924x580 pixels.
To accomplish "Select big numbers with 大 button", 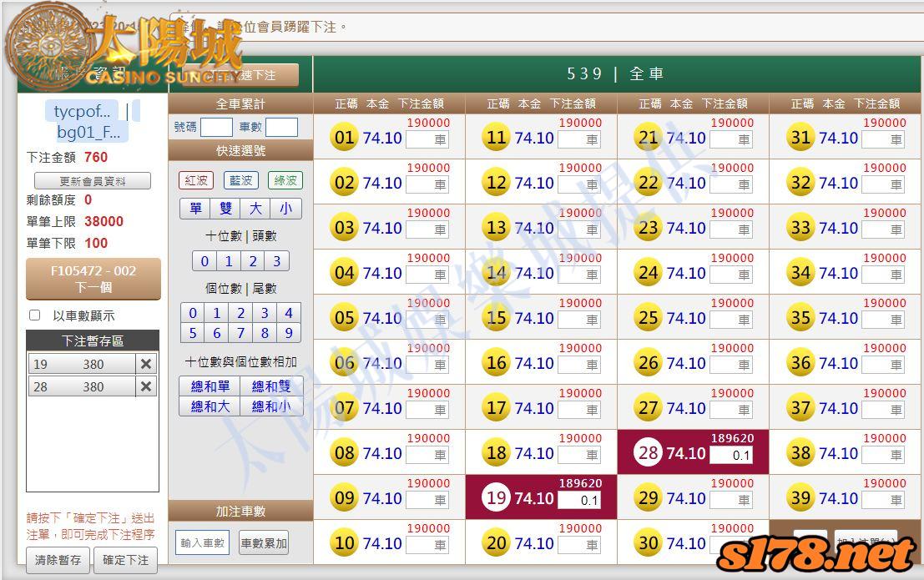I will pos(255,209).
